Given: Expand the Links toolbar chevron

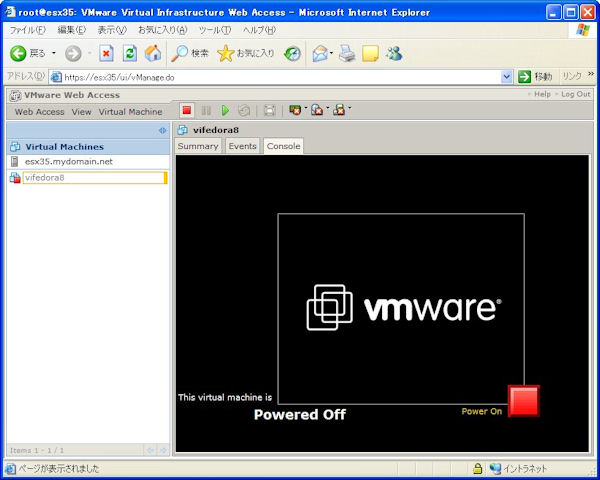Looking at the screenshot, I should point(591,74).
